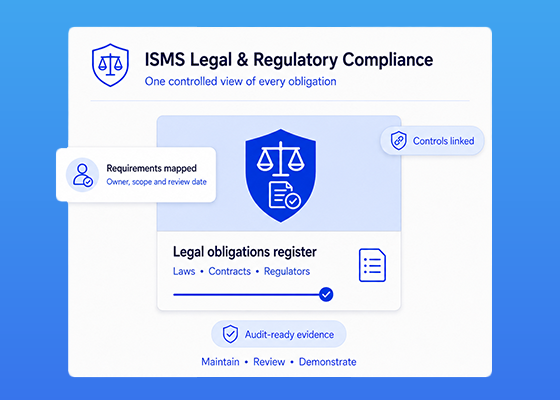
Task: Select the Demonstrate item
Action: [328, 362]
